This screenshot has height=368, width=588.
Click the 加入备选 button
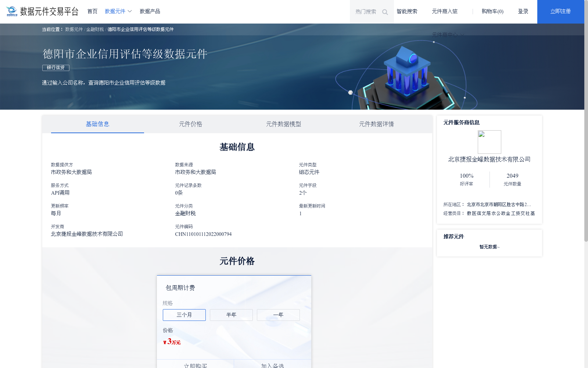pyautogui.click(x=272, y=365)
